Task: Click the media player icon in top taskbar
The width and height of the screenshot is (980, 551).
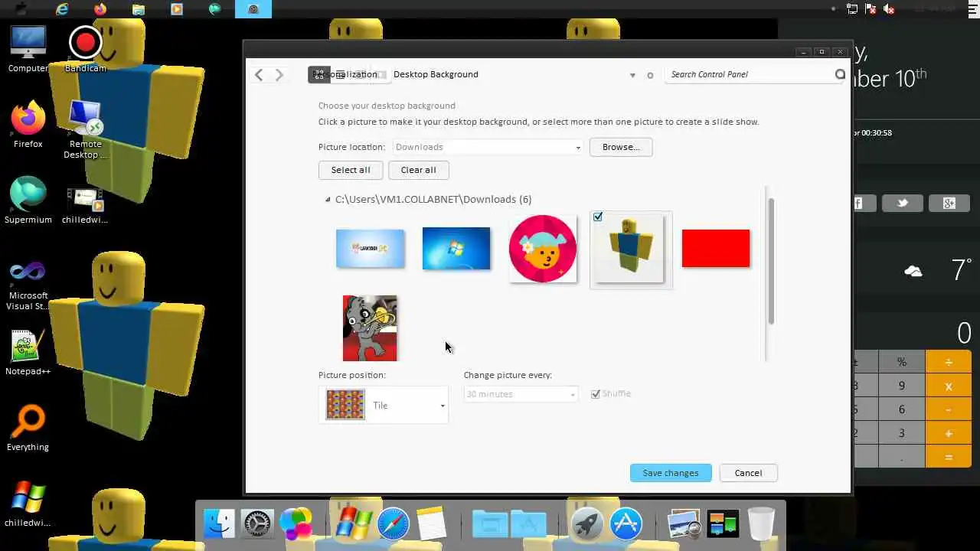Action: click(x=177, y=9)
